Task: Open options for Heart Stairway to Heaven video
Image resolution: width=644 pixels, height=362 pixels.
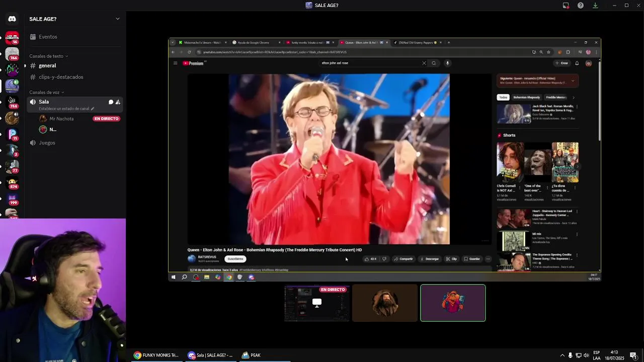Action: [577, 212]
